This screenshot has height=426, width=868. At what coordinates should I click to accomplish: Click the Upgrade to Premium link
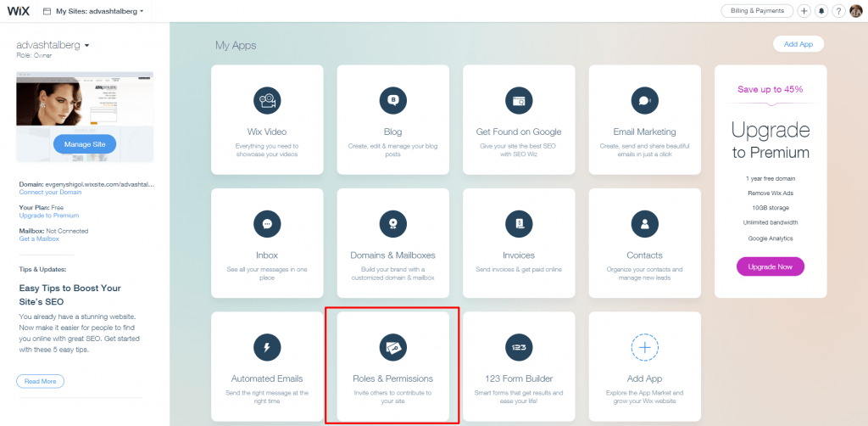[48, 216]
